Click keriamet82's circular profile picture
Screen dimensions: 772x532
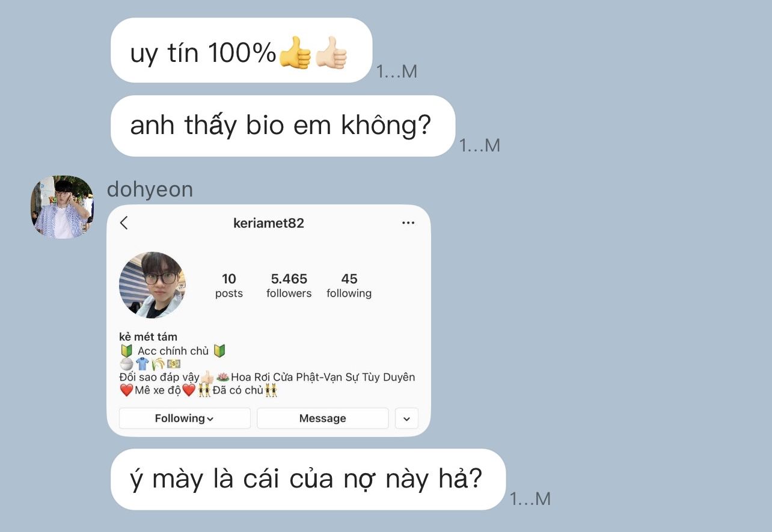(152, 285)
